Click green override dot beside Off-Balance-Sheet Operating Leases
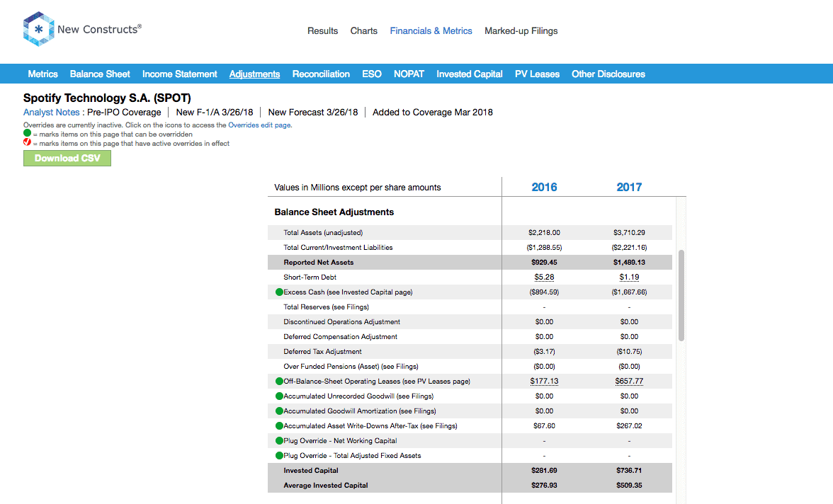833x504 pixels. coord(279,382)
